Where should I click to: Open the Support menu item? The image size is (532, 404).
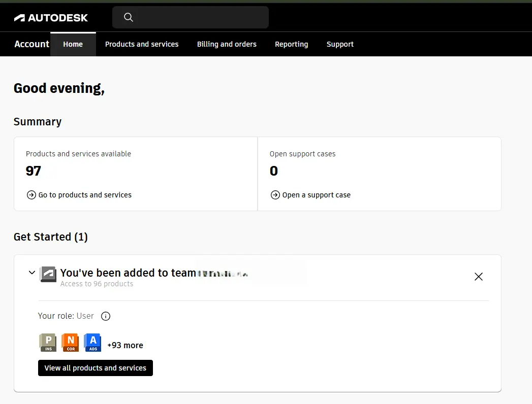(x=340, y=44)
